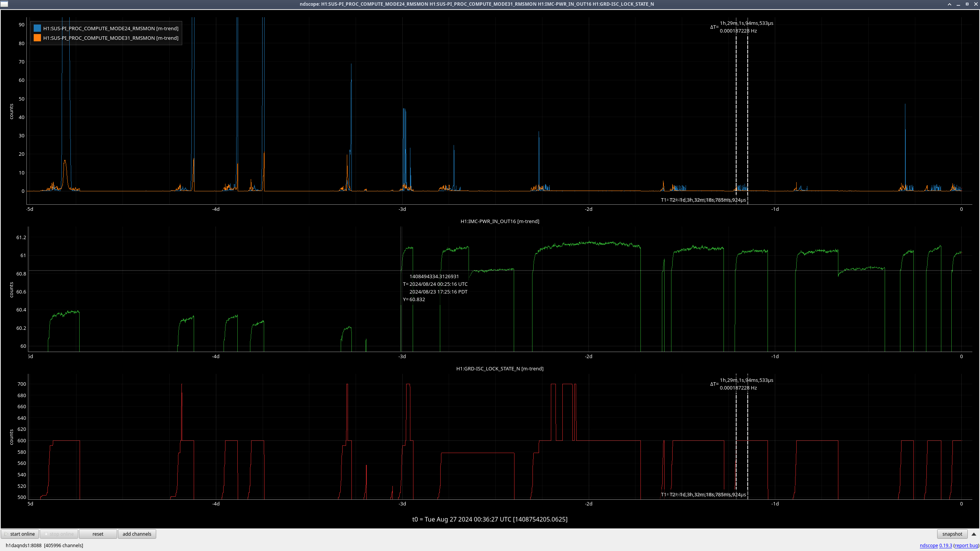Open the report bug link
This screenshot has height=551, width=980.
[x=966, y=545]
